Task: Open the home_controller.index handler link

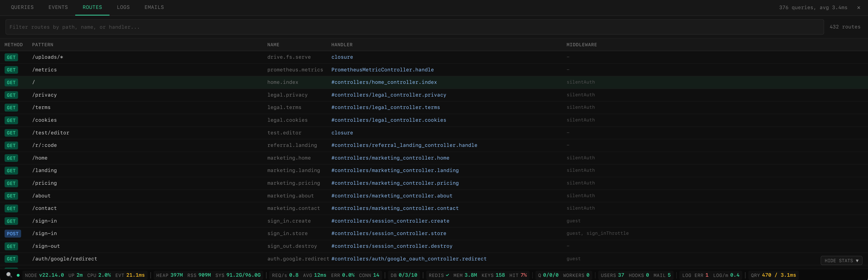Action: point(384,82)
